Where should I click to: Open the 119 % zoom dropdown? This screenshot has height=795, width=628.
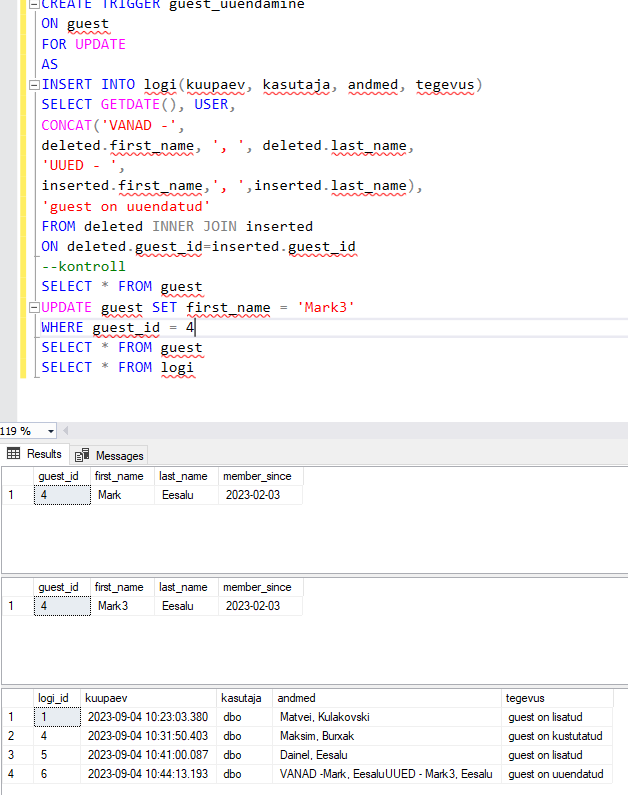pyautogui.click(x=51, y=431)
